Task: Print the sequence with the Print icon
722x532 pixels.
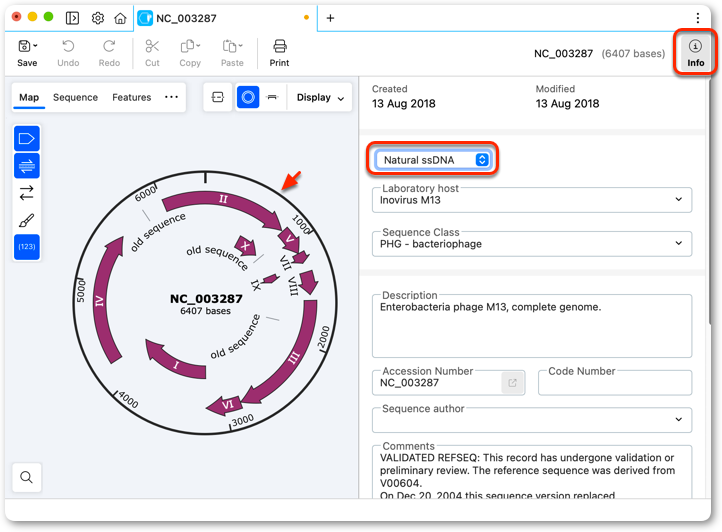Action: [x=279, y=46]
